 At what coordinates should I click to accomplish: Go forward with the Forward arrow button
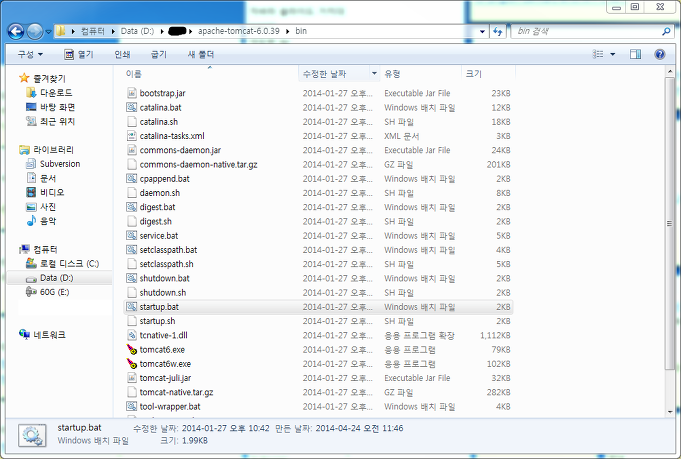[x=35, y=31]
